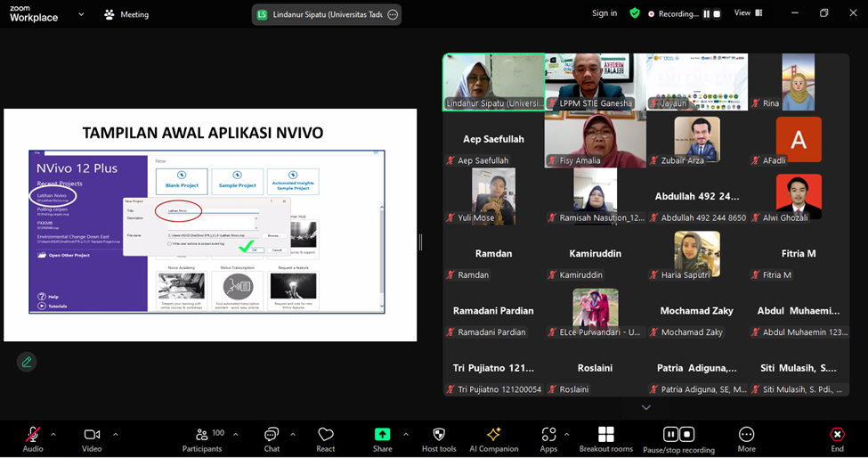
Task: Switch to the Meeting tab
Action: (x=126, y=14)
